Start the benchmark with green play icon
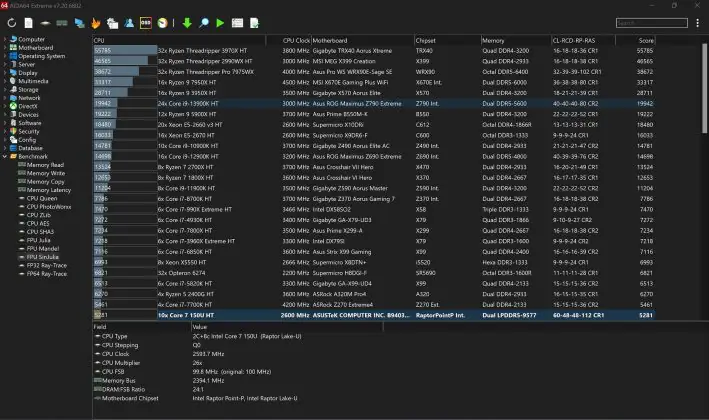The height and width of the screenshot is (420, 709). point(220,23)
